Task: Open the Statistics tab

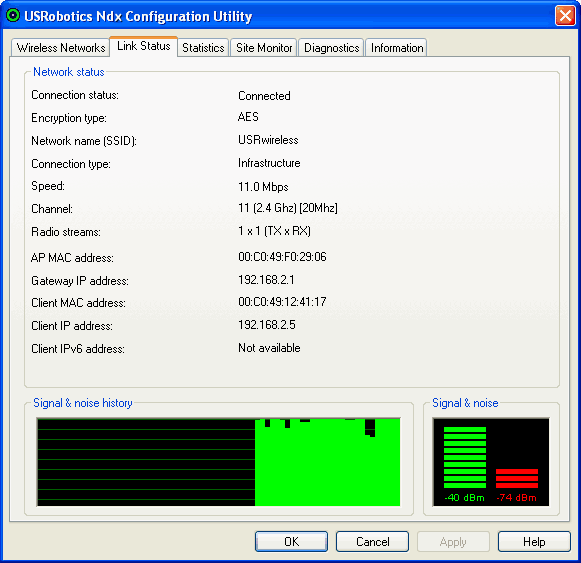Action: (203, 48)
